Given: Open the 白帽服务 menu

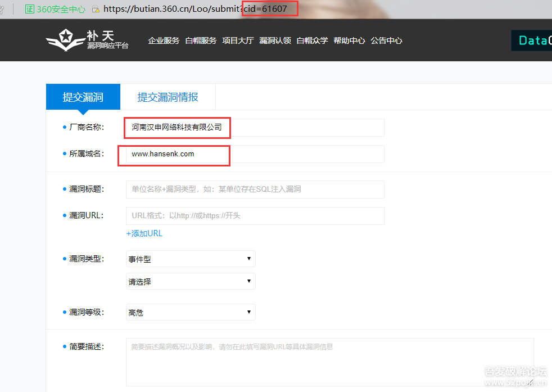Looking at the screenshot, I should [201, 40].
